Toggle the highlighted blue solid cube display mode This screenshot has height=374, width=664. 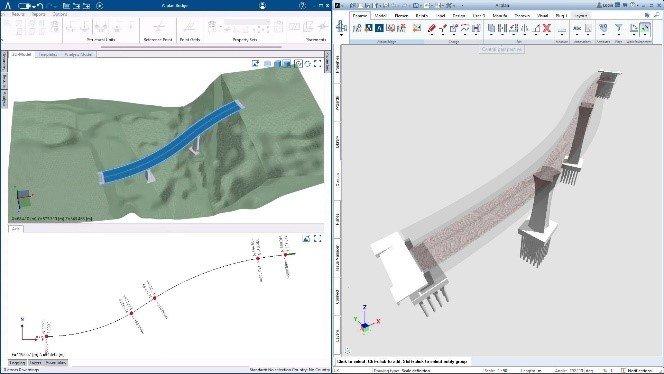click(x=287, y=64)
